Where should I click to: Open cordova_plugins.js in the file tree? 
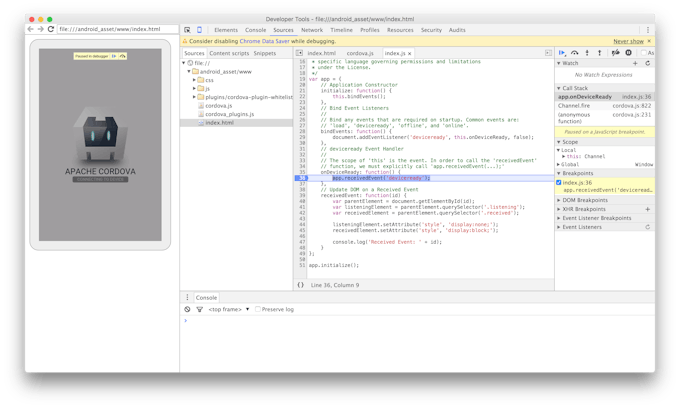click(229, 114)
